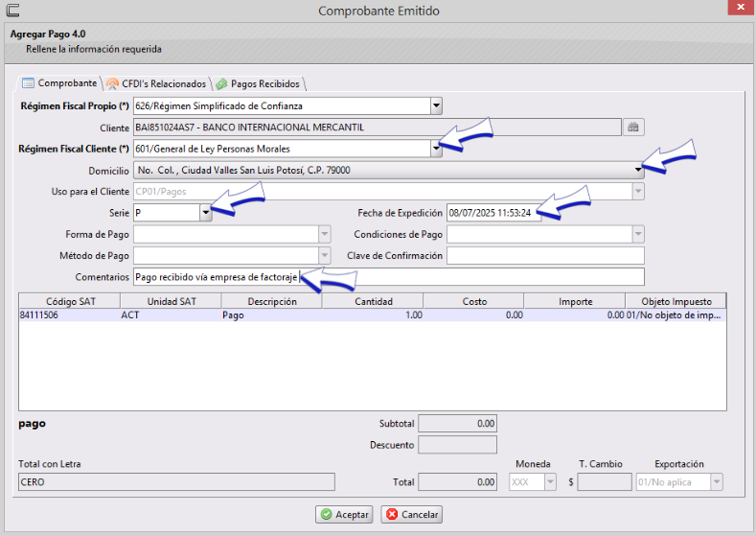This screenshot has width=756, height=536.
Task: Click the Subtotal field
Action: pyautogui.click(x=457, y=424)
